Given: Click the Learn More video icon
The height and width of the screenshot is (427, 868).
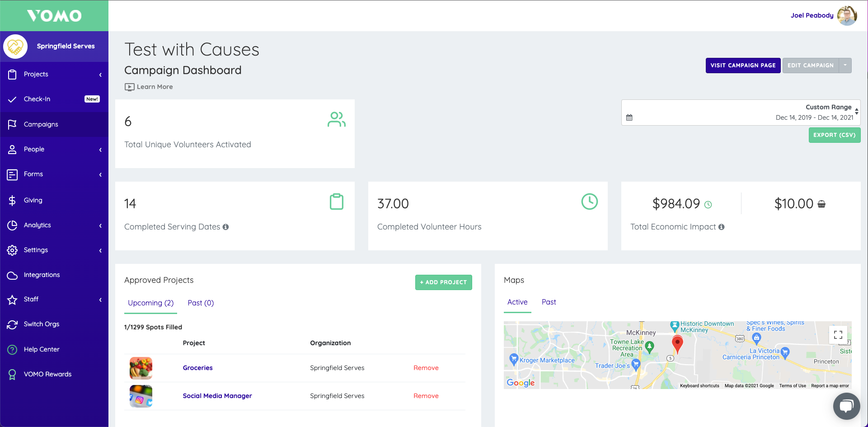Looking at the screenshot, I should click(x=130, y=87).
